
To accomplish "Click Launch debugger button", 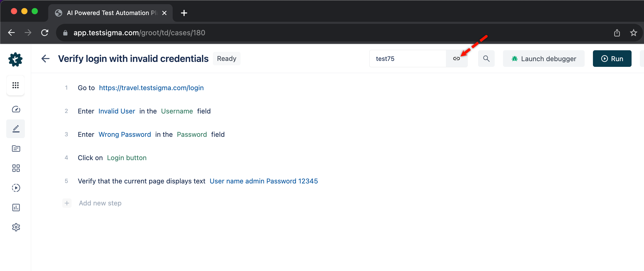I will [x=544, y=59].
